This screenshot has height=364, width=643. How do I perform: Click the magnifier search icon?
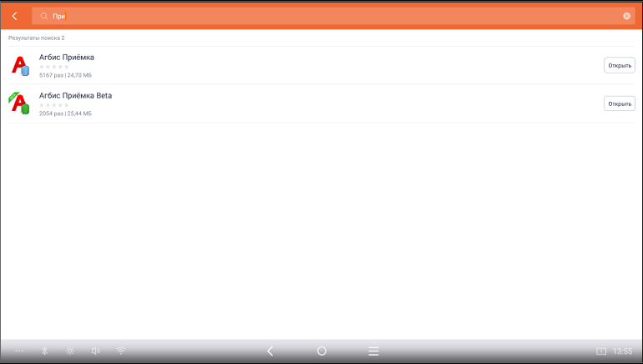[x=44, y=16]
